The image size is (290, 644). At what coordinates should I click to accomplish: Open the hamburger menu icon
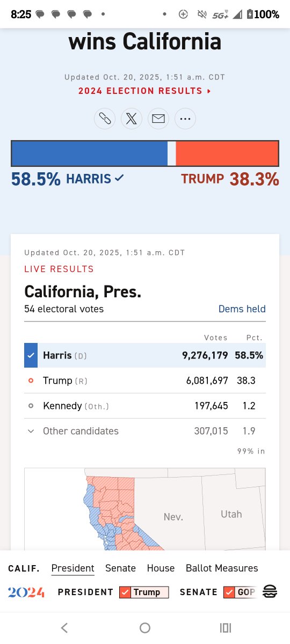[x=270, y=592]
